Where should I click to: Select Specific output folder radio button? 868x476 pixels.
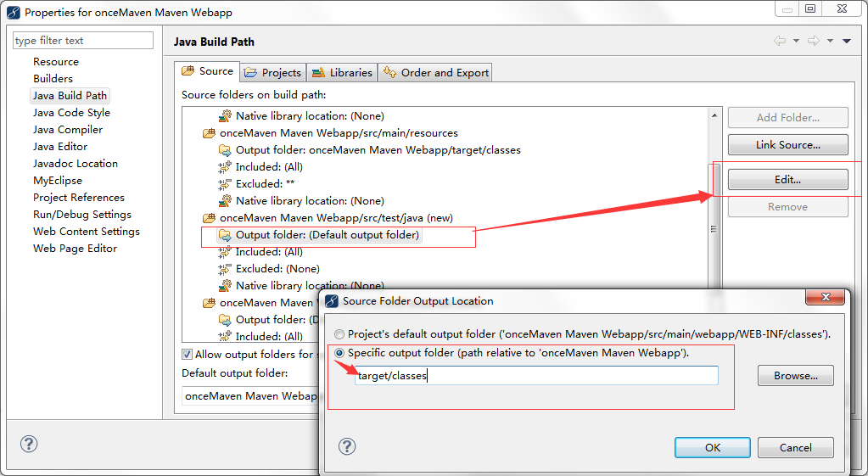coord(340,353)
